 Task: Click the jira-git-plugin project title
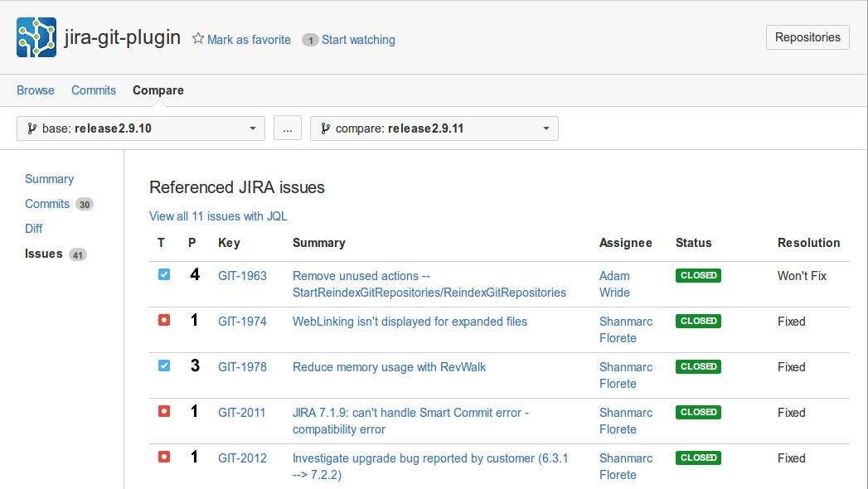[123, 37]
